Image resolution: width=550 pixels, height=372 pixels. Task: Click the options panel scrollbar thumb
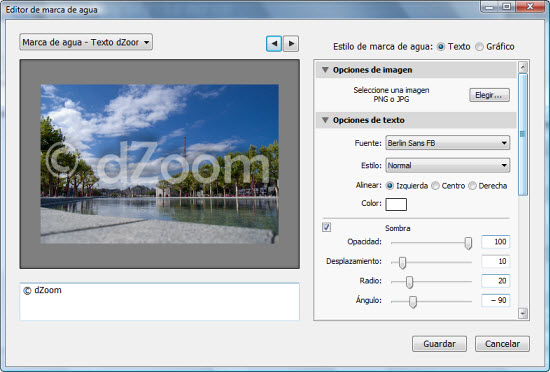[x=523, y=134]
